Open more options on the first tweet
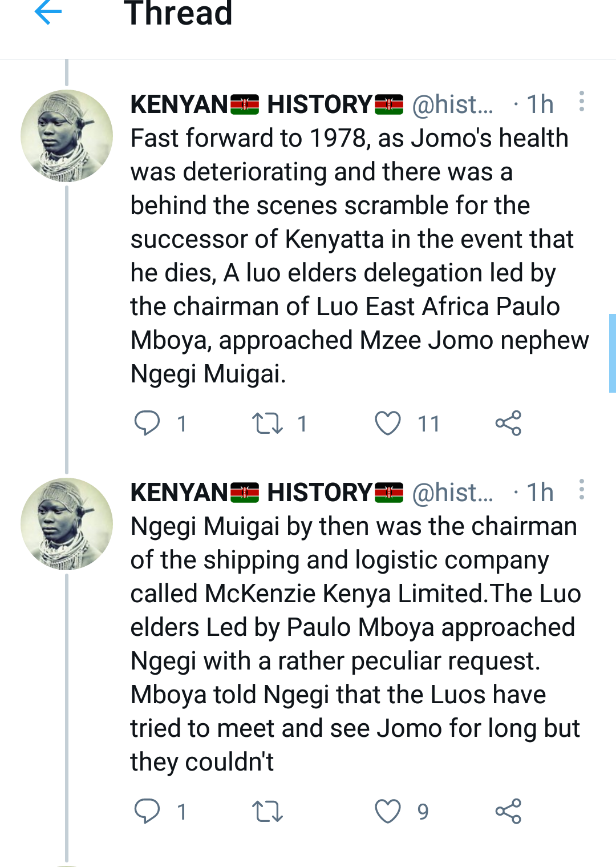The image size is (616, 867). pos(581,102)
